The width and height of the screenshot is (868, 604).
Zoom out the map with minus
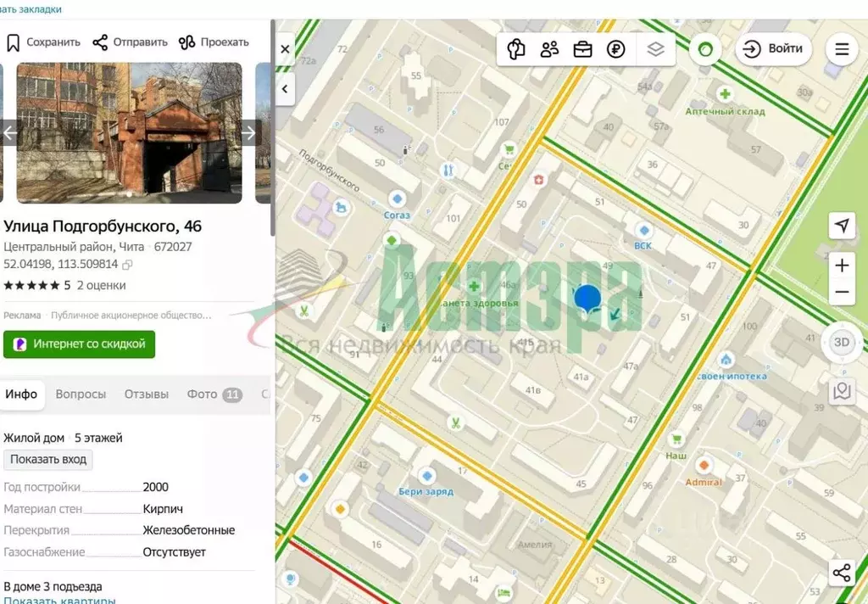(842, 292)
